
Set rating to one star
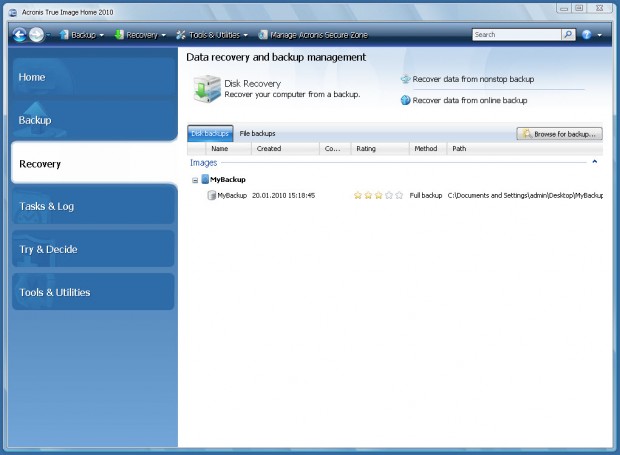point(358,195)
